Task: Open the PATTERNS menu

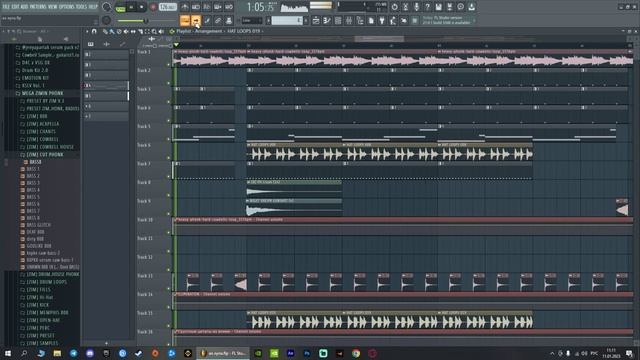Action: (38, 7)
